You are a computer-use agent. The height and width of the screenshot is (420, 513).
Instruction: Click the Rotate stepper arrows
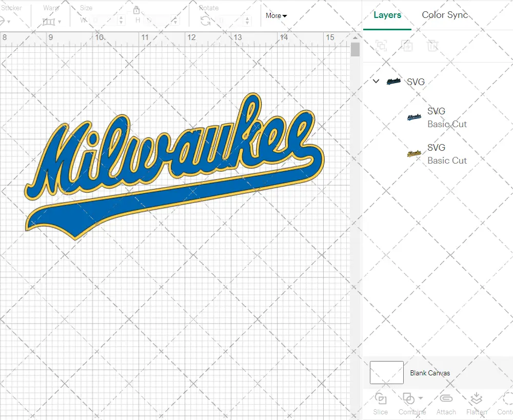point(247,21)
